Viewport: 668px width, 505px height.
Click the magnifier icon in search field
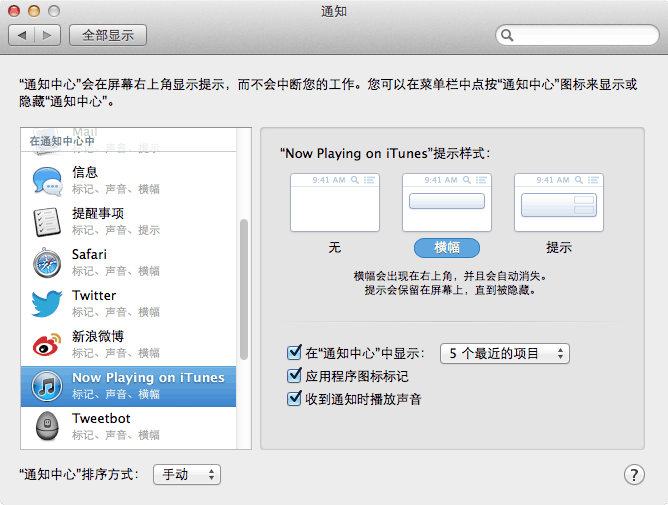[507, 35]
